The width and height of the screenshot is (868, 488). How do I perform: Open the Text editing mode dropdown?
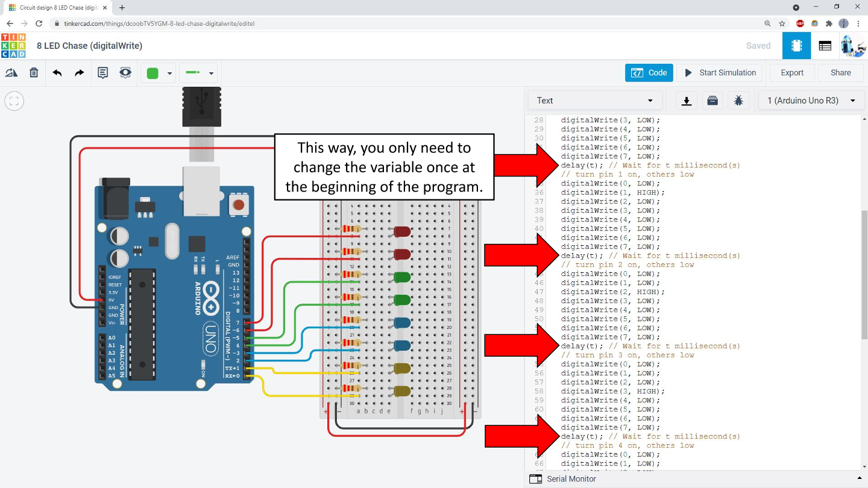pyautogui.click(x=595, y=101)
